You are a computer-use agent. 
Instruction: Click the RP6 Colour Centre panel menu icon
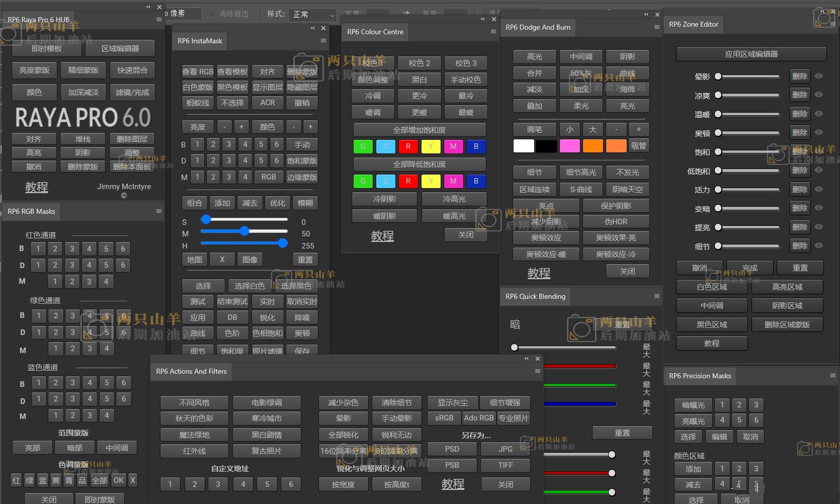tap(493, 31)
